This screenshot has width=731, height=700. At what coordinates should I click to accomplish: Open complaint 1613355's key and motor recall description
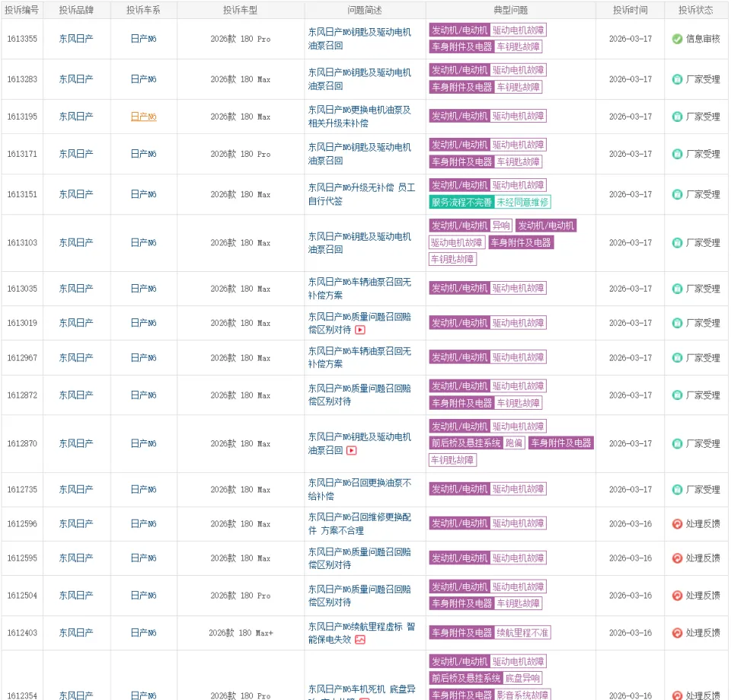[x=359, y=39]
